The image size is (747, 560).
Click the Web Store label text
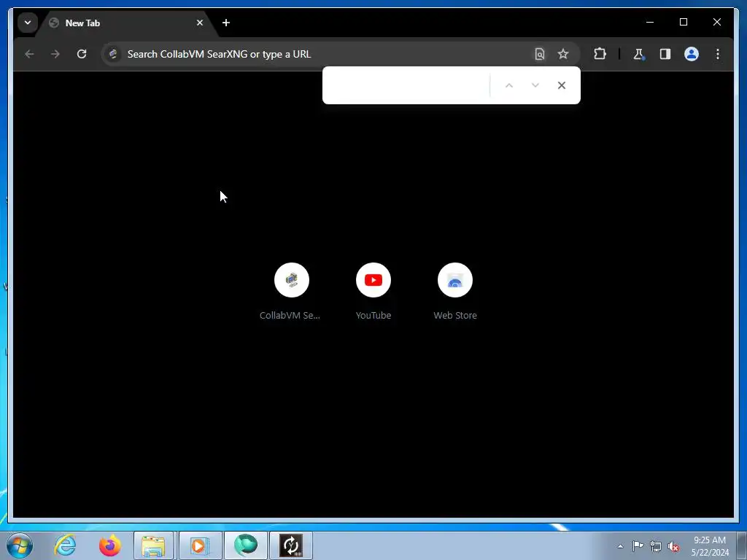pos(455,315)
